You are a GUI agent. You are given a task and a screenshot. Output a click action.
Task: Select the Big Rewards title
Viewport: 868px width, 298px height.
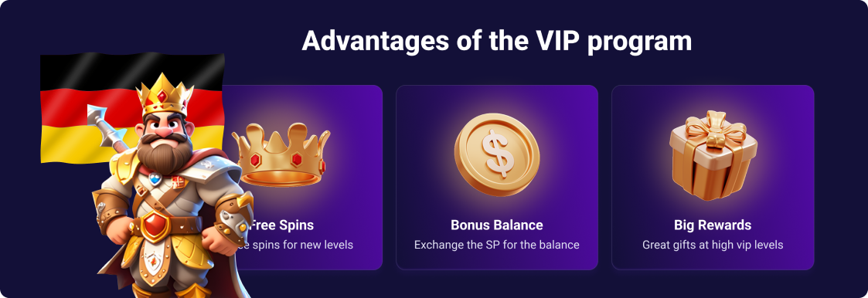pos(713,225)
